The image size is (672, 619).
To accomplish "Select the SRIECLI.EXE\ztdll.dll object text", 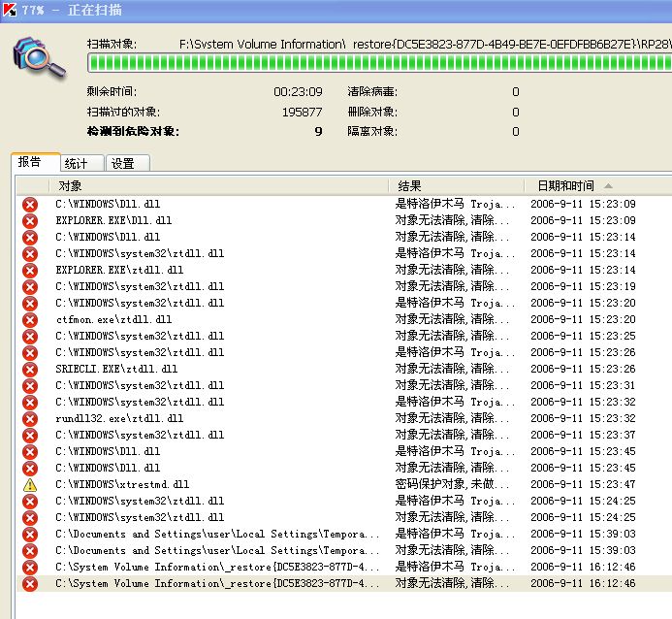I will (116, 369).
